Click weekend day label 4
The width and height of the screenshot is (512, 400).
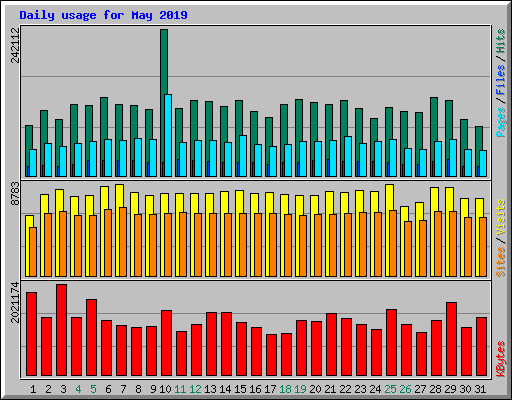78,389
